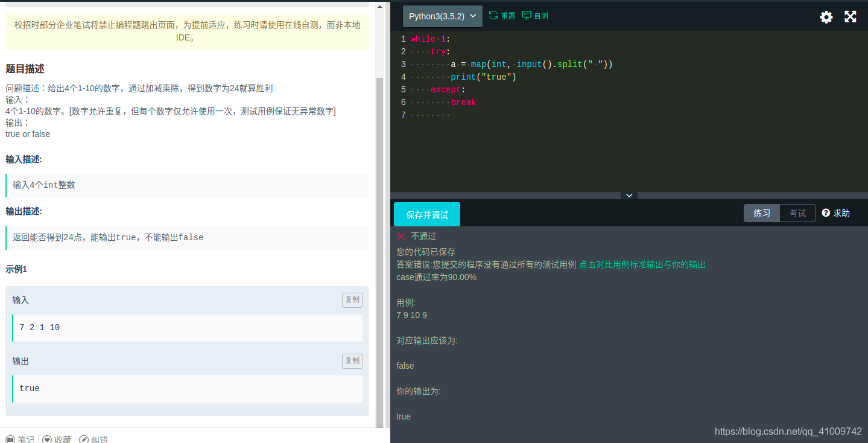Click the 'case通过率为90.00%' text
Image resolution: width=868 pixels, height=443 pixels.
click(436, 277)
